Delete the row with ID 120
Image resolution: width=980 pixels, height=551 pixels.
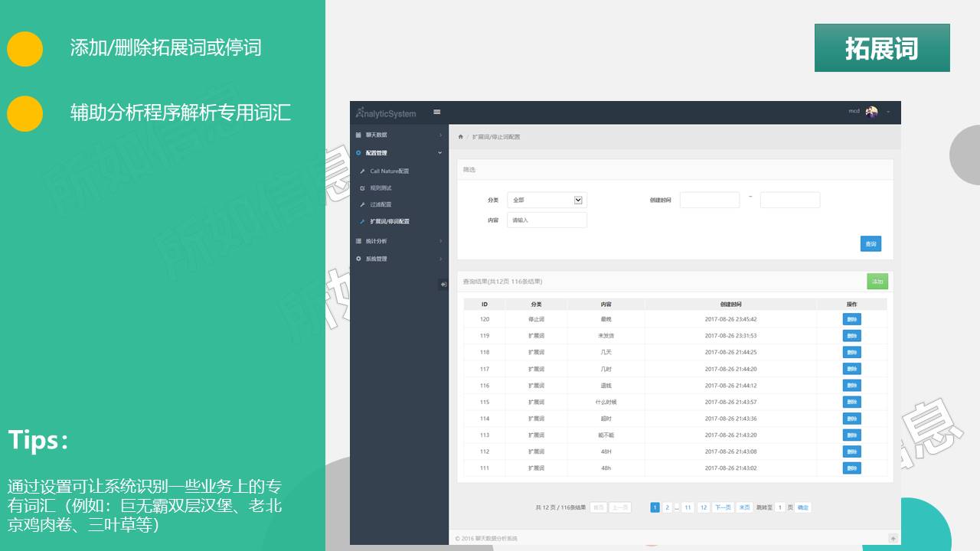[851, 319]
